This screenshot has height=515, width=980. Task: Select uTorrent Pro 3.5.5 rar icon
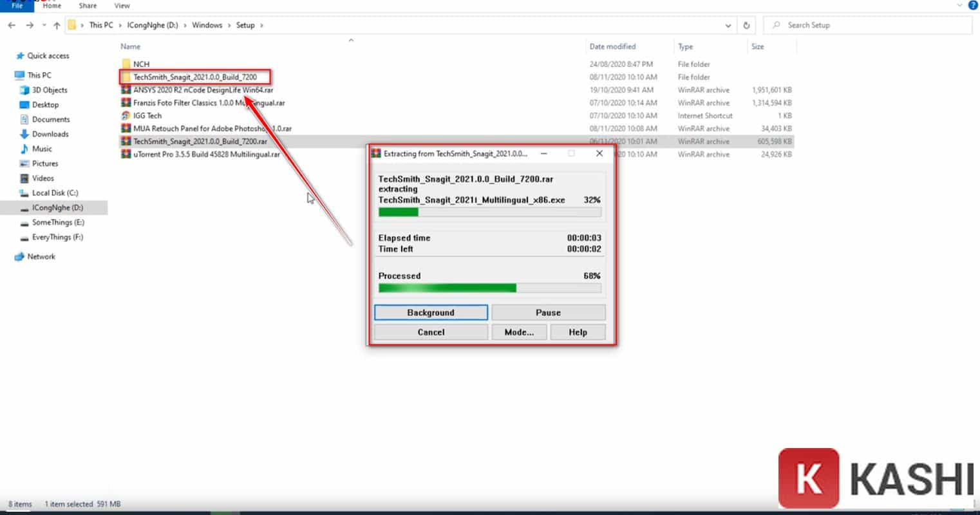click(126, 154)
